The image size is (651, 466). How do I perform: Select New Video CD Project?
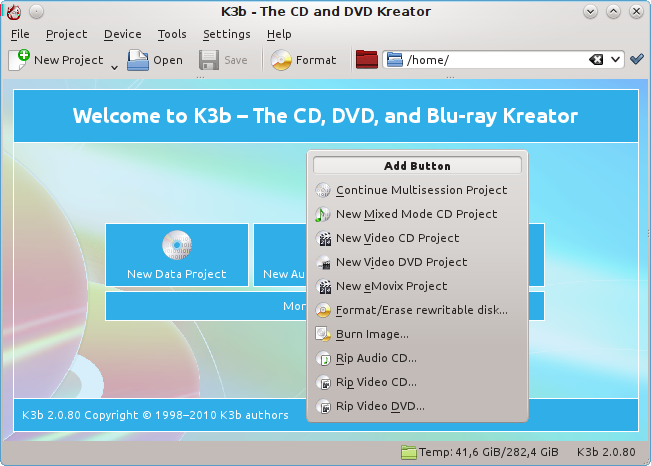[417, 238]
